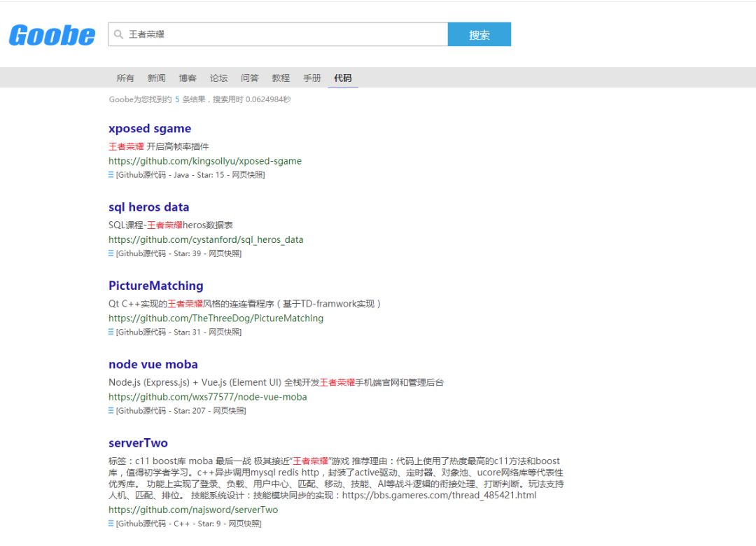Open the 博客 tab
Screen dimensions: 756x546
pos(188,78)
